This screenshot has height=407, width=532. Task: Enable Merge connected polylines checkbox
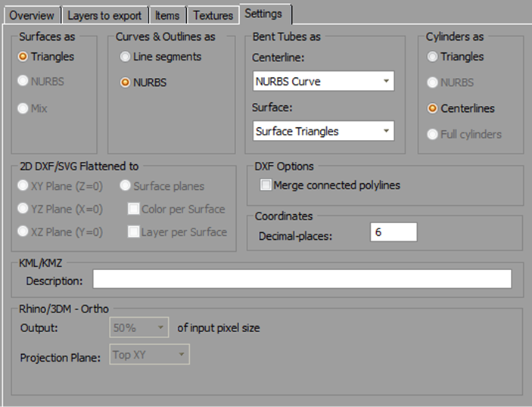265,185
